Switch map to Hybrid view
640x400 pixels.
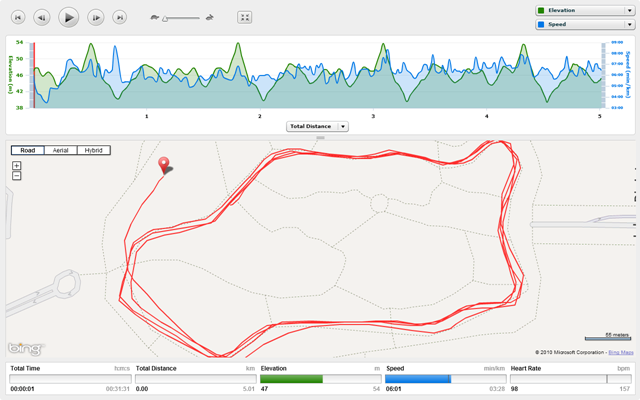pos(93,150)
